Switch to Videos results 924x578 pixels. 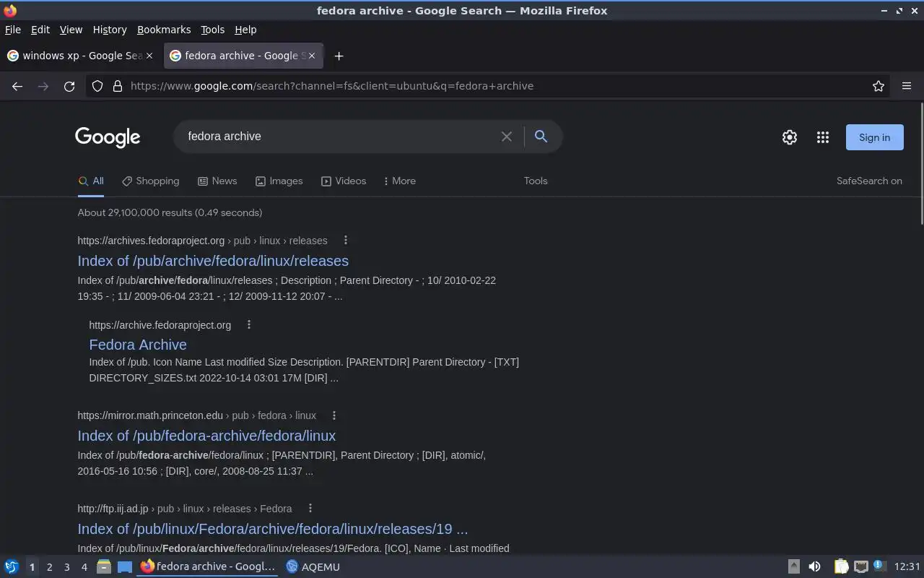coord(344,181)
